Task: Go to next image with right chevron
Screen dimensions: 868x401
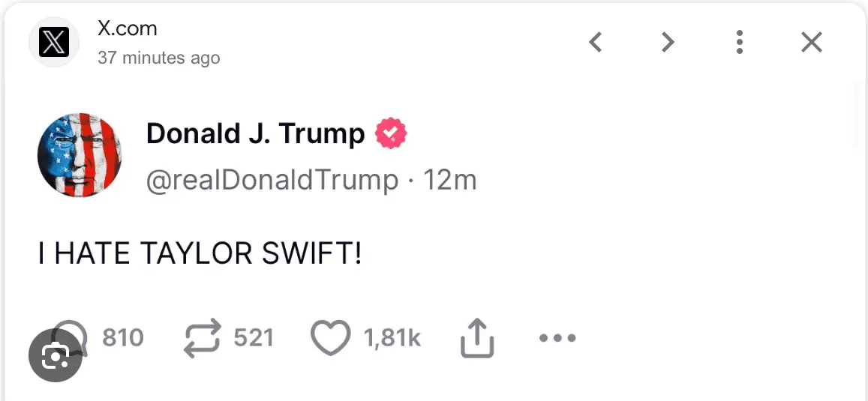Action: (x=668, y=42)
